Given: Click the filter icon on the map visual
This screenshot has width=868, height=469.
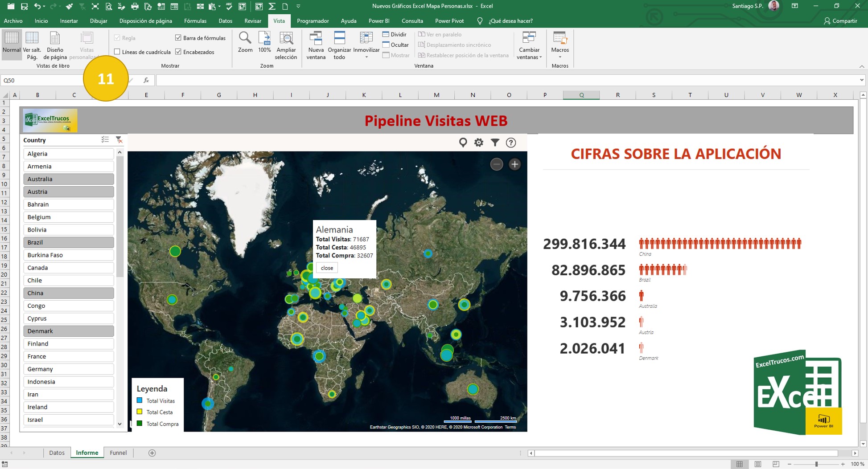Looking at the screenshot, I should point(494,143).
